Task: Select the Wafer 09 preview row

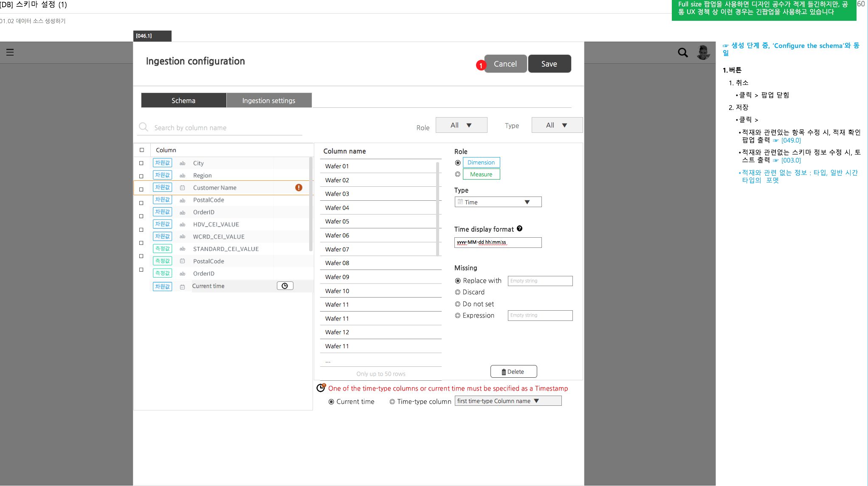Action: coord(380,277)
